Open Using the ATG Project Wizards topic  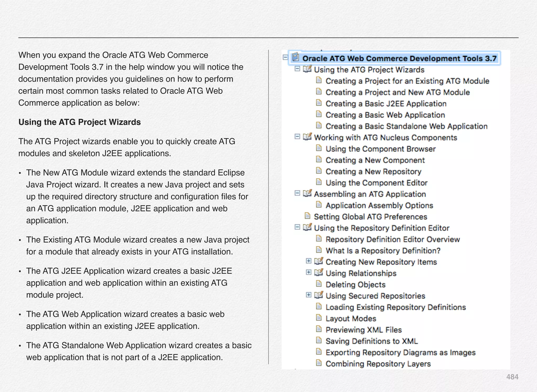click(x=369, y=70)
